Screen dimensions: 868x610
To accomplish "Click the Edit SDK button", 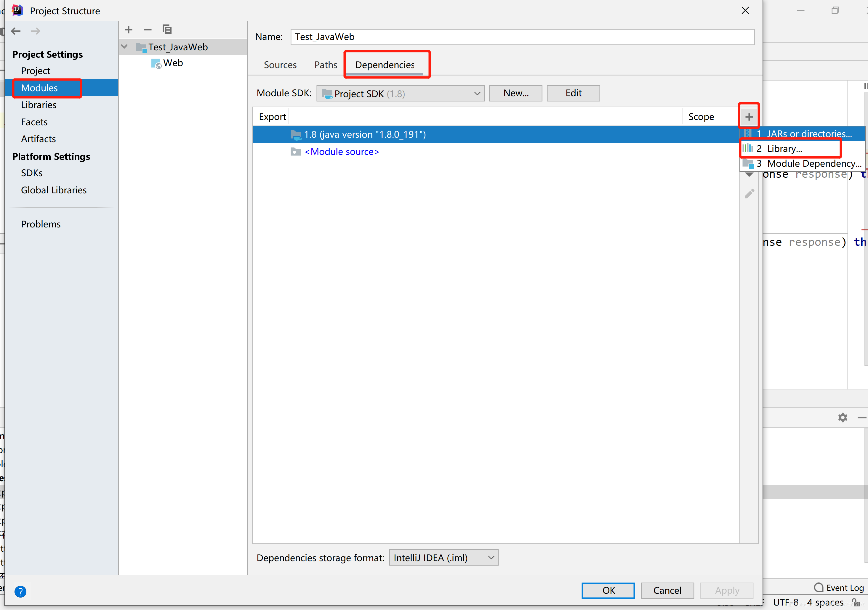I will [573, 93].
